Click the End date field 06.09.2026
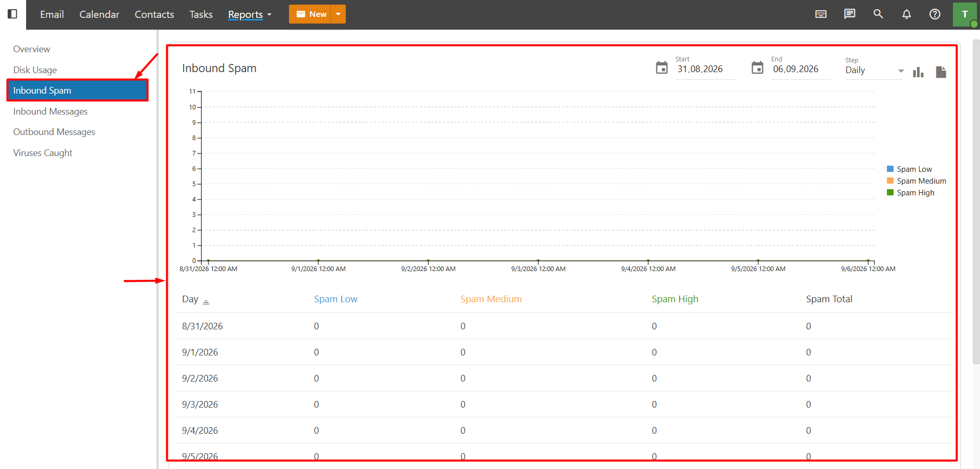Screen dimensions: 980x469 coord(800,69)
